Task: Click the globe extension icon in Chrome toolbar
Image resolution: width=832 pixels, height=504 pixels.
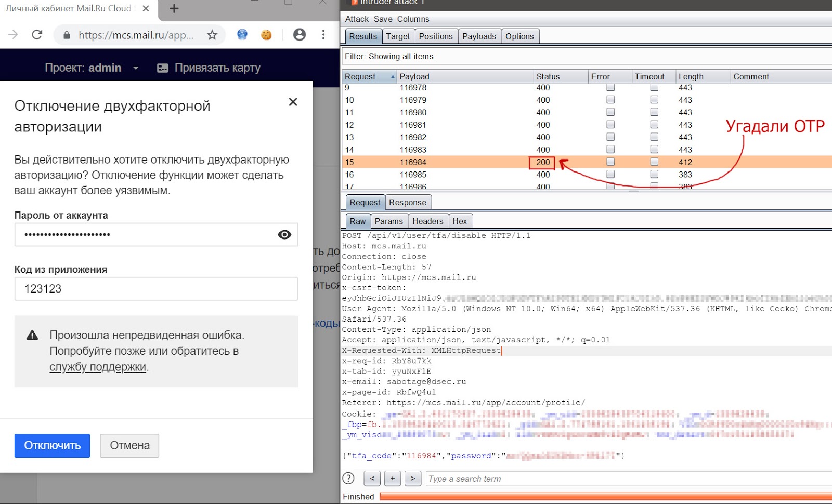Action: point(241,35)
